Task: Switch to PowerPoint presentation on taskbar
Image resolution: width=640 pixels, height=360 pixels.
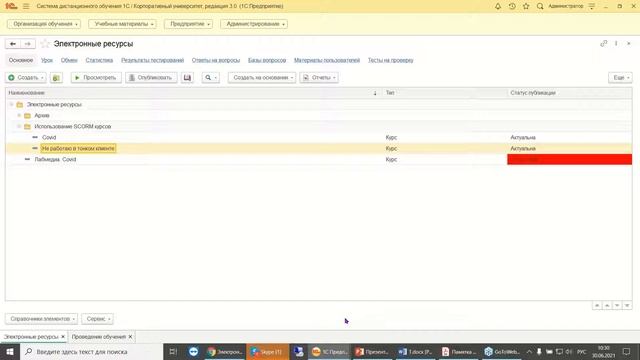Action: (371, 351)
